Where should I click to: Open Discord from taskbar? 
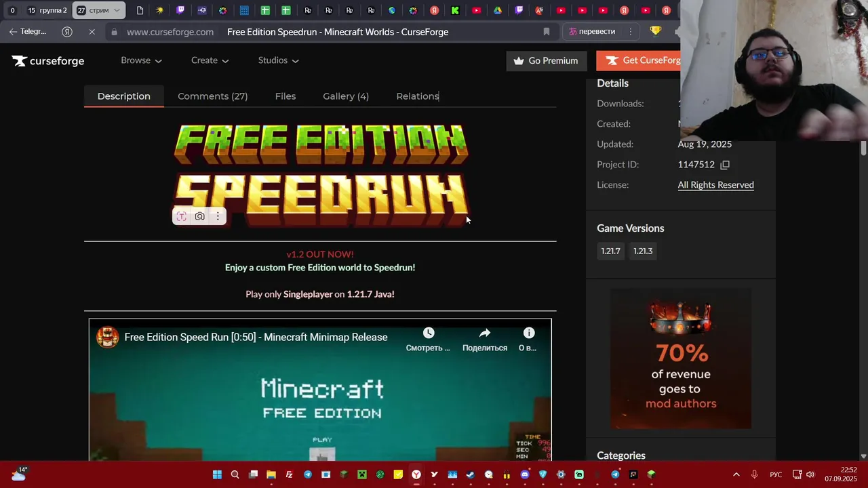(x=525, y=474)
